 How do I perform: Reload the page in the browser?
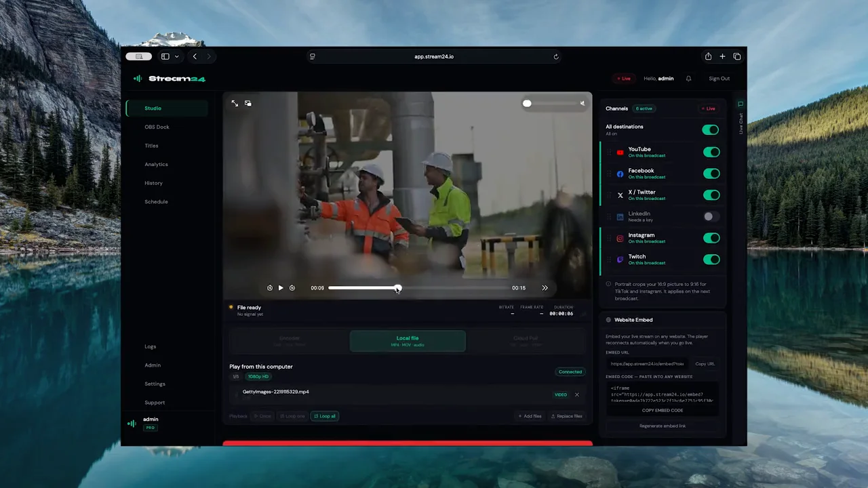pos(556,57)
